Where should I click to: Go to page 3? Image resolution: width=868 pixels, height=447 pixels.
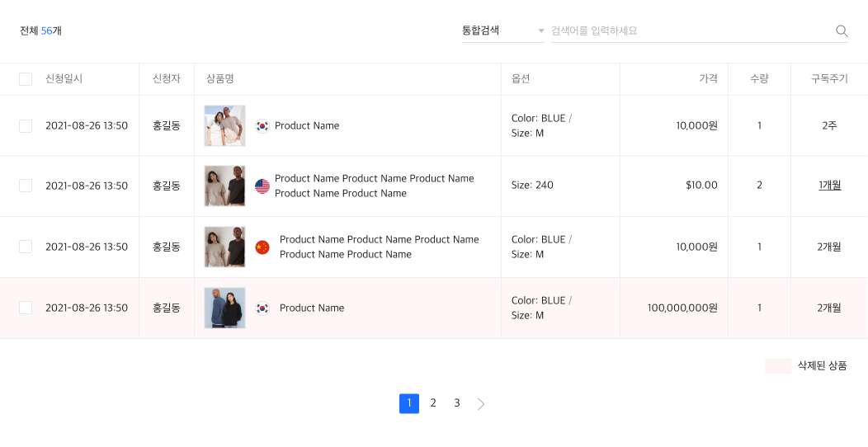457,403
